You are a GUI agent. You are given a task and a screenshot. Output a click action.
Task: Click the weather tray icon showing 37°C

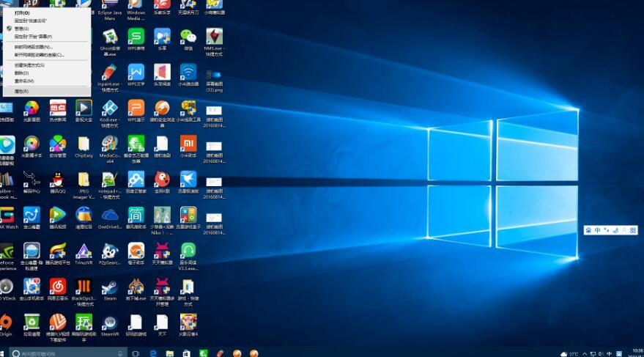click(x=569, y=354)
